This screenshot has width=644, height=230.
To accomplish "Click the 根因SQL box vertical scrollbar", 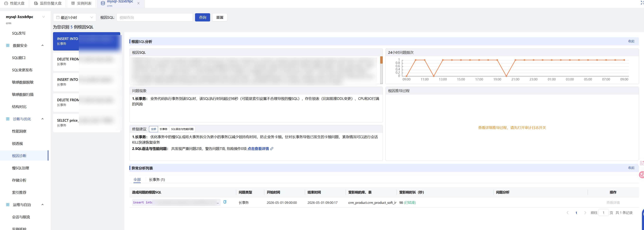I will click(381, 70).
